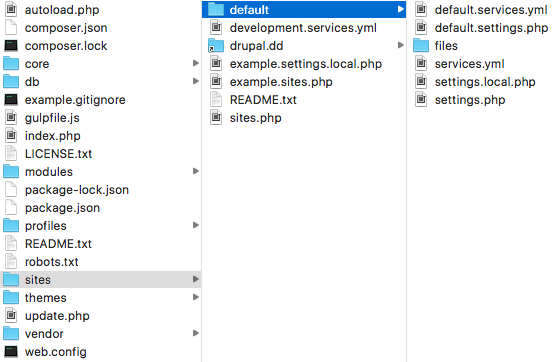The width and height of the screenshot is (559, 362).
Task: Click the drupal.dd alias folder icon
Action: click(216, 46)
